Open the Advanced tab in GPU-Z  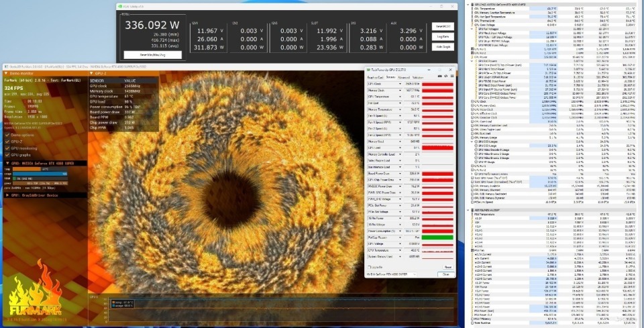(x=405, y=78)
